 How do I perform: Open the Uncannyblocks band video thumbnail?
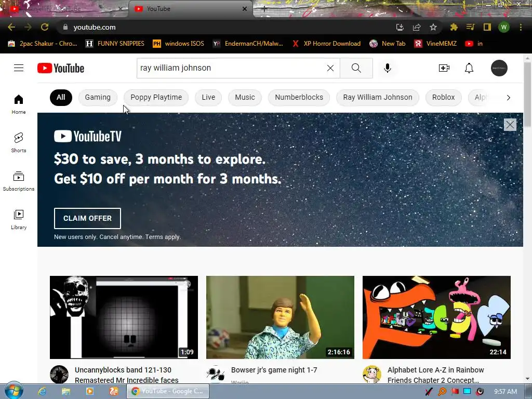(124, 317)
